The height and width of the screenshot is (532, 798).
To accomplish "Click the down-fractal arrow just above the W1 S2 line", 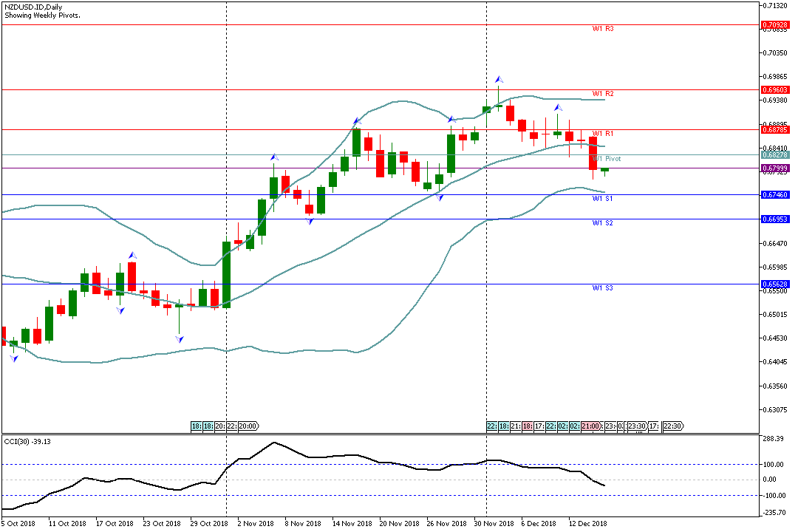I will [310, 221].
